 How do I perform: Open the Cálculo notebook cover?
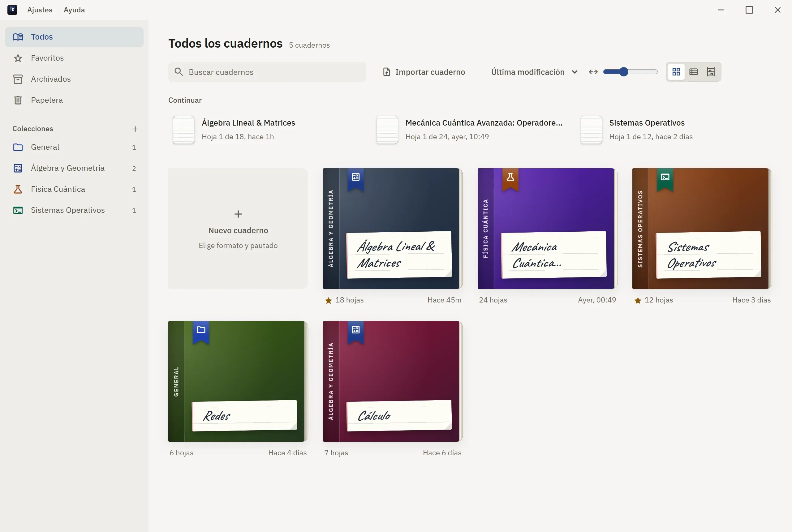(393, 381)
